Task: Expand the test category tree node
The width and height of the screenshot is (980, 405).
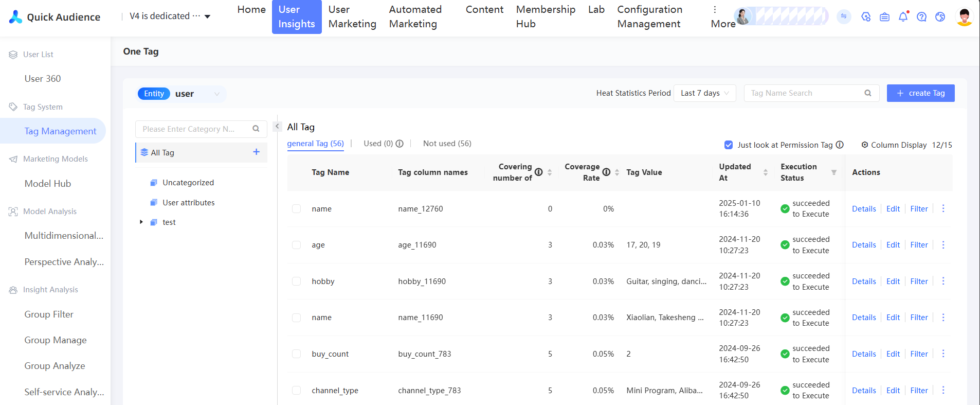Action: pyautogui.click(x=141, y=222)
